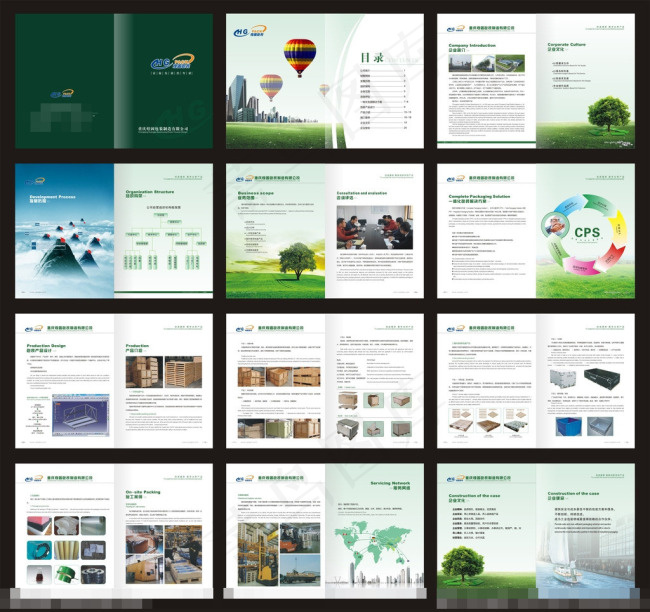The height and width of the screenshot is (612, 650).
Task: Click the CPS circular arrow diagram
Action: pyautogui.click(x=584, y=234)
